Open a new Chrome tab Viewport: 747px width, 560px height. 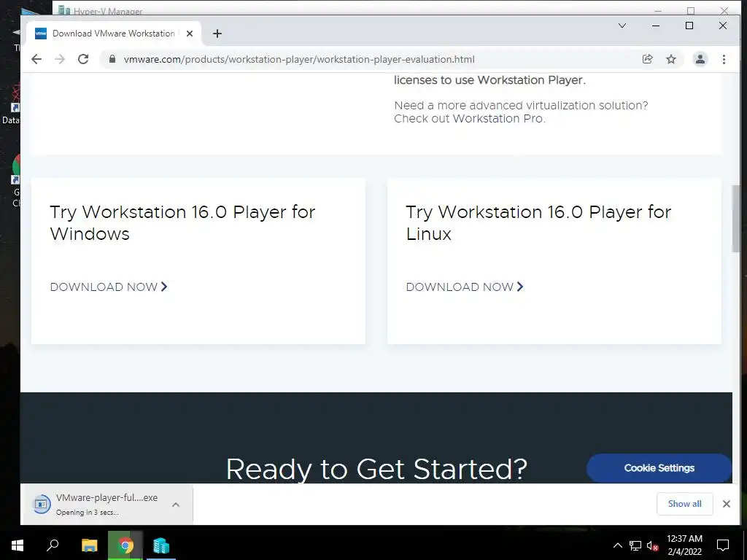[217, 34]
